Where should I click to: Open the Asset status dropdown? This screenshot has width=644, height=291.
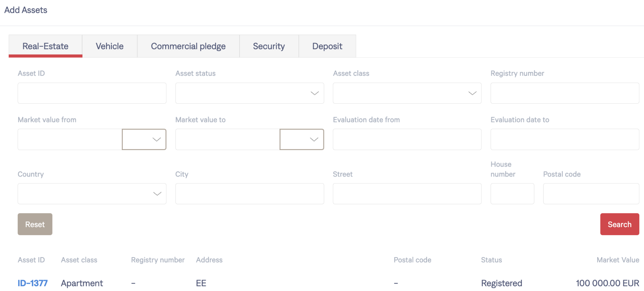(x=249, y=93)
